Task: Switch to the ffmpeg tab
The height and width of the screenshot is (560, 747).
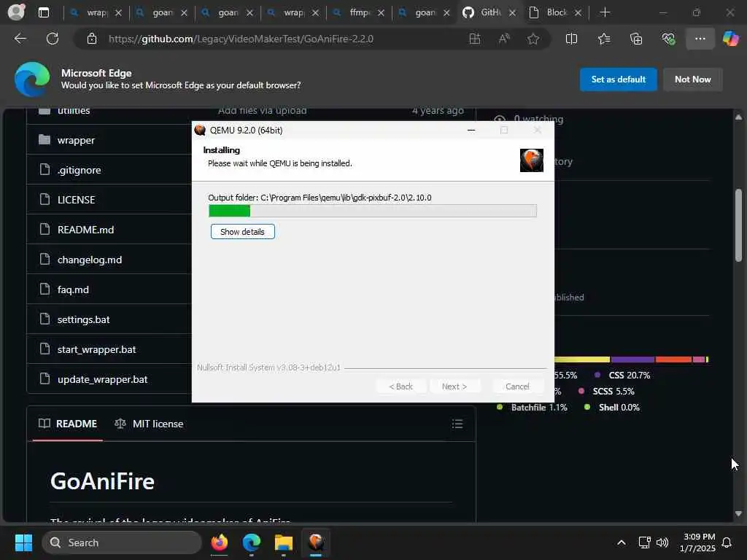Action: (359, 12)
